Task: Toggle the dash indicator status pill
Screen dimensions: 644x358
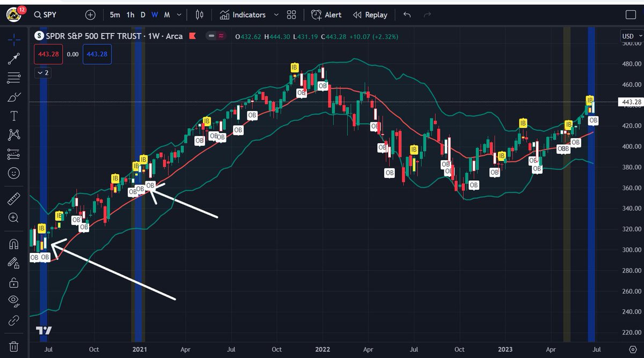Action: tap(212, 36)
